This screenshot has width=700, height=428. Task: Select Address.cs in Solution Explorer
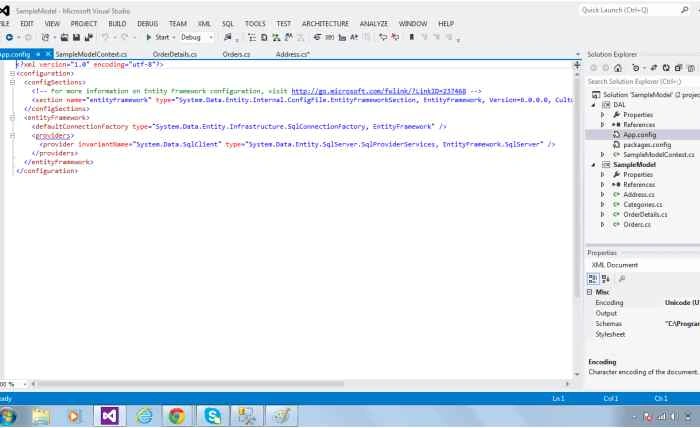(x=639, y=195)
